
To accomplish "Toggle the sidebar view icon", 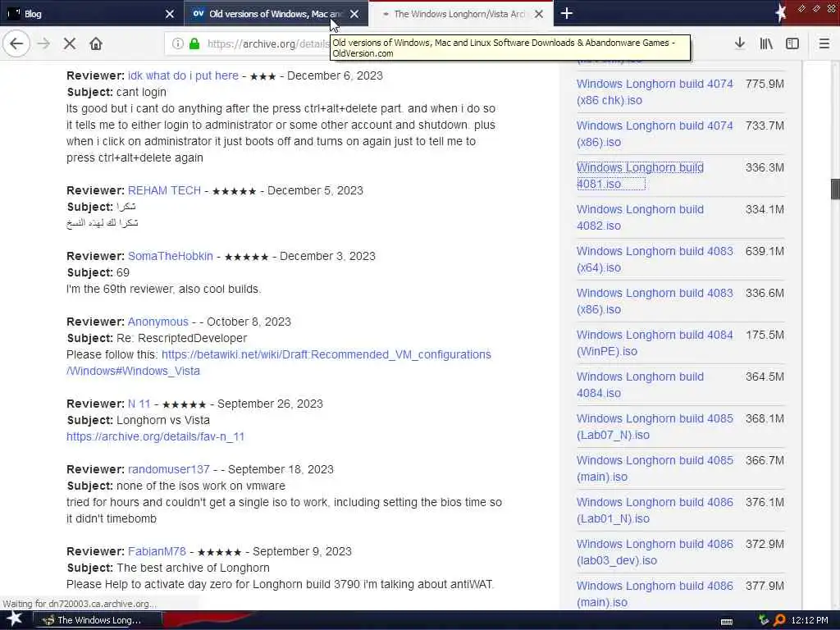I will (x=792, y=43).
